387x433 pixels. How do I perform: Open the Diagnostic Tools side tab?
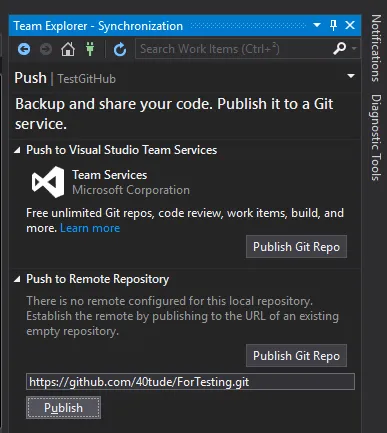pos(376,137)
